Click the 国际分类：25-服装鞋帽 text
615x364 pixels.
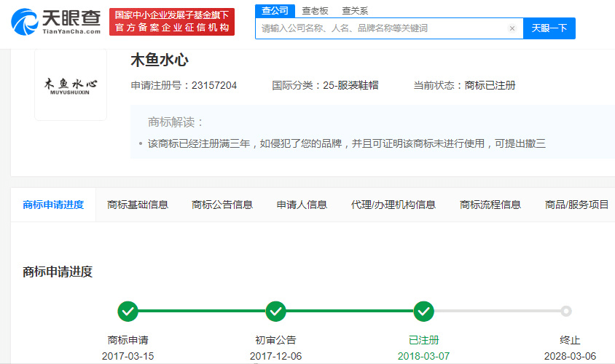tap(325, 85)
